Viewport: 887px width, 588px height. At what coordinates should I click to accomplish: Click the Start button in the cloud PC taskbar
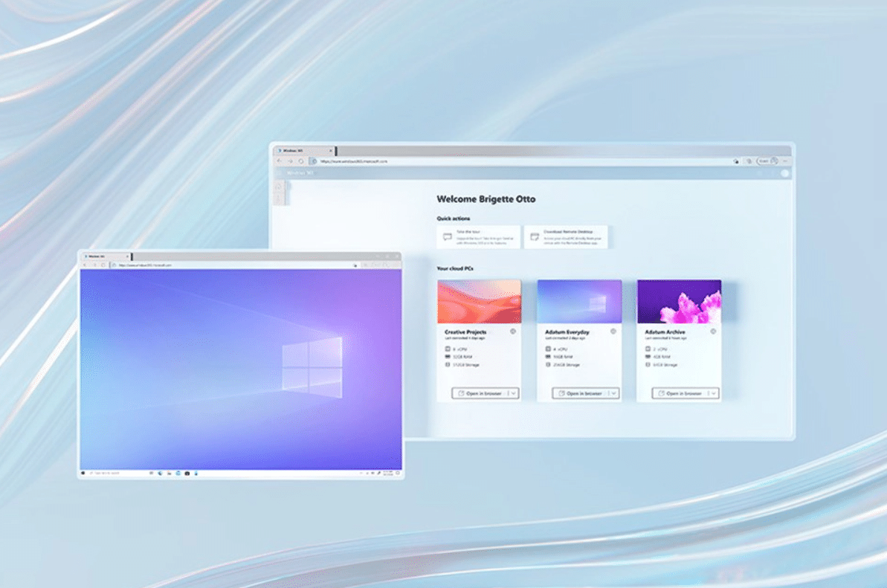83,473
